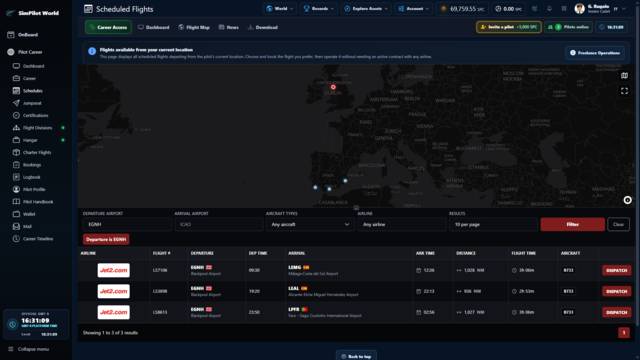Click the 'Showing 1 to 3 of 3 results' text
This screenshot has height=360, width=640.
click(x=110, y=333)
